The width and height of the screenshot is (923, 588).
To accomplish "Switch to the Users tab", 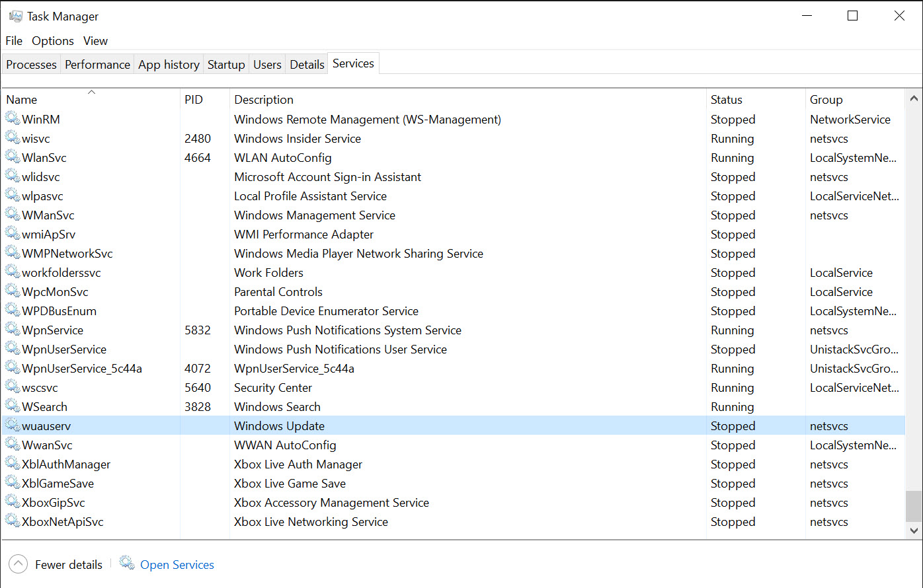I will click(267, 64).
